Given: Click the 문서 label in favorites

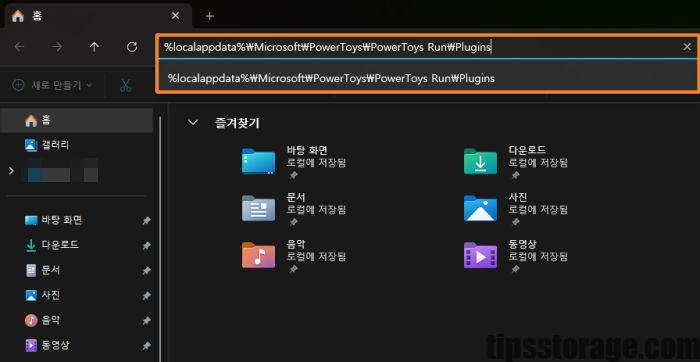Looking at the screenshot, I should point(296,197).
